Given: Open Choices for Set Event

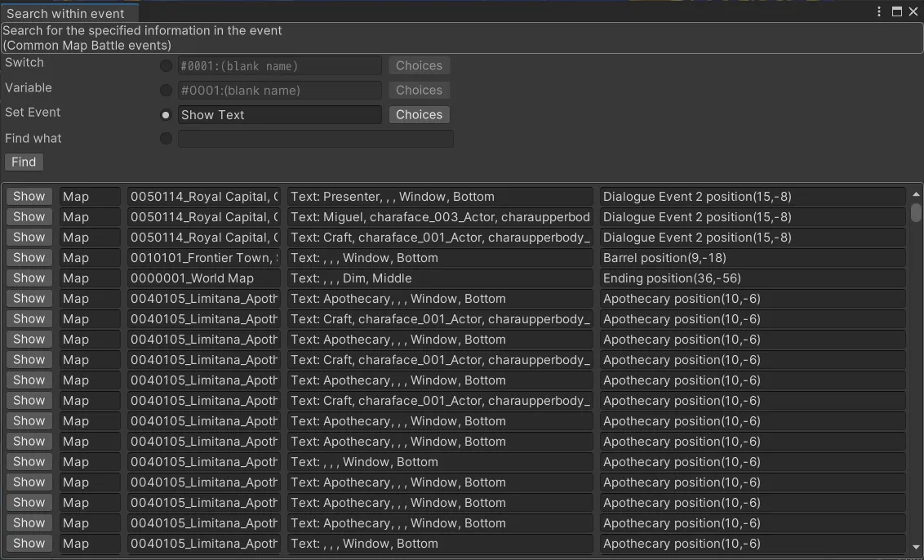Looking at the screenshot, I should pos(419,115).
